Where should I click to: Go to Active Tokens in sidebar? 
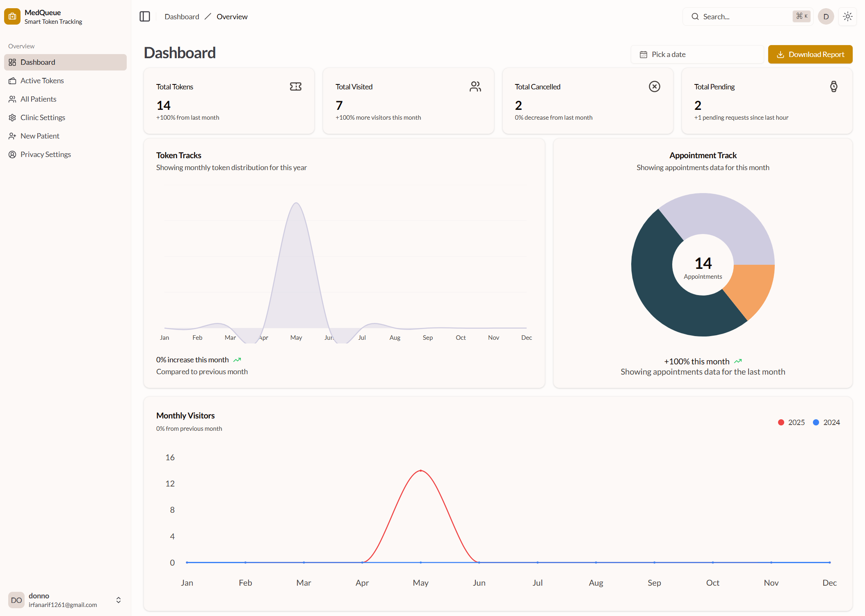(42, 81)
